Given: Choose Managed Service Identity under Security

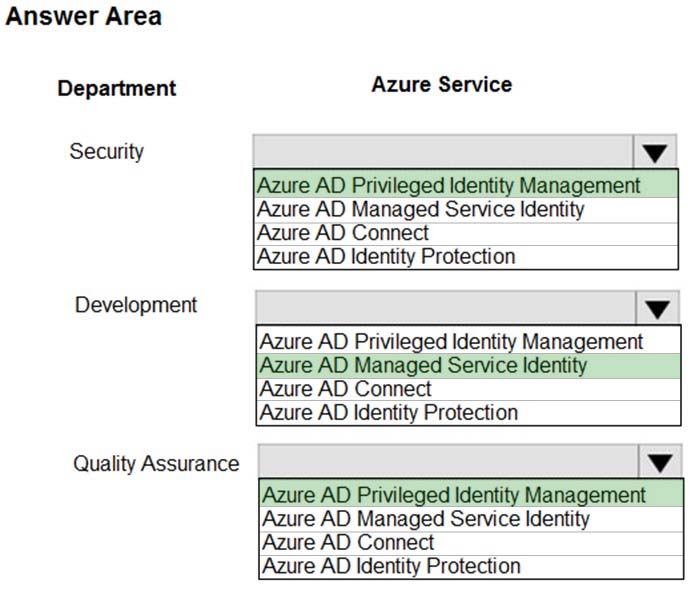Looking at the screenshot, I should coord(466,210).
